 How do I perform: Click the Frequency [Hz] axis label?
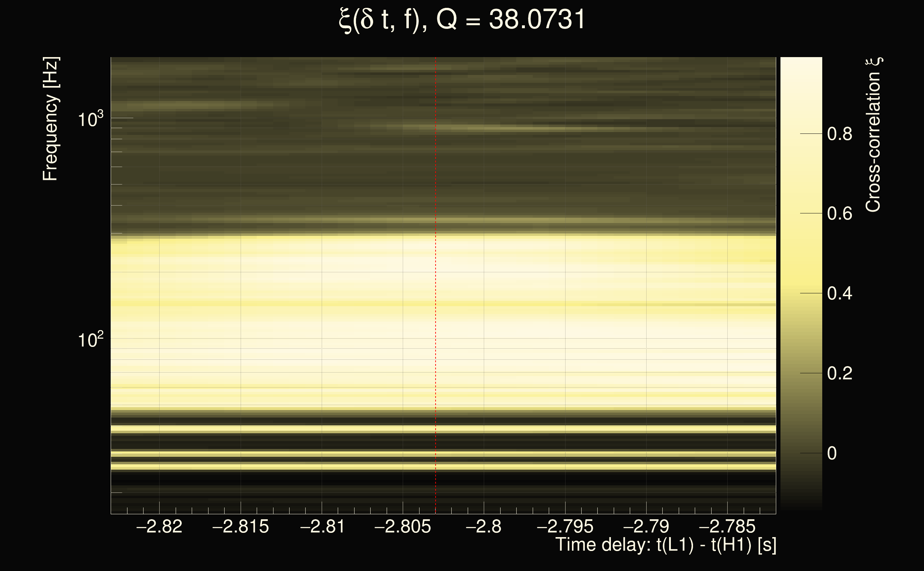coord(50,119)
